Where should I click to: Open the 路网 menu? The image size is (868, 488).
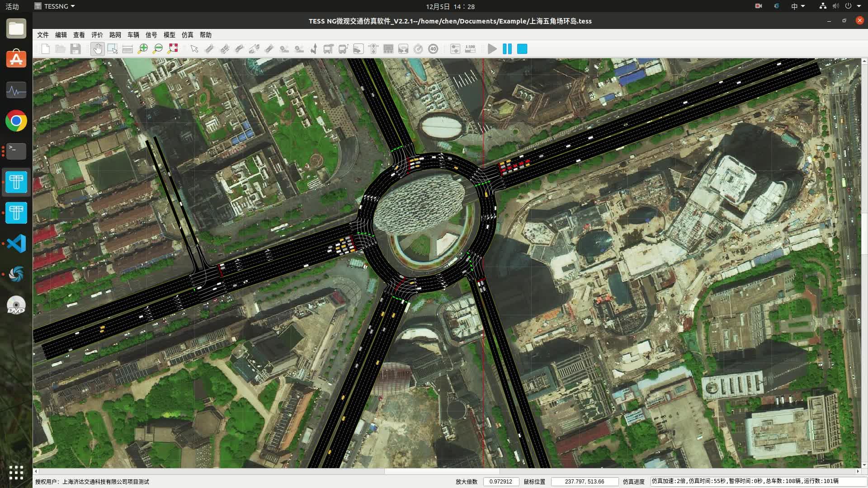point(115,35)
